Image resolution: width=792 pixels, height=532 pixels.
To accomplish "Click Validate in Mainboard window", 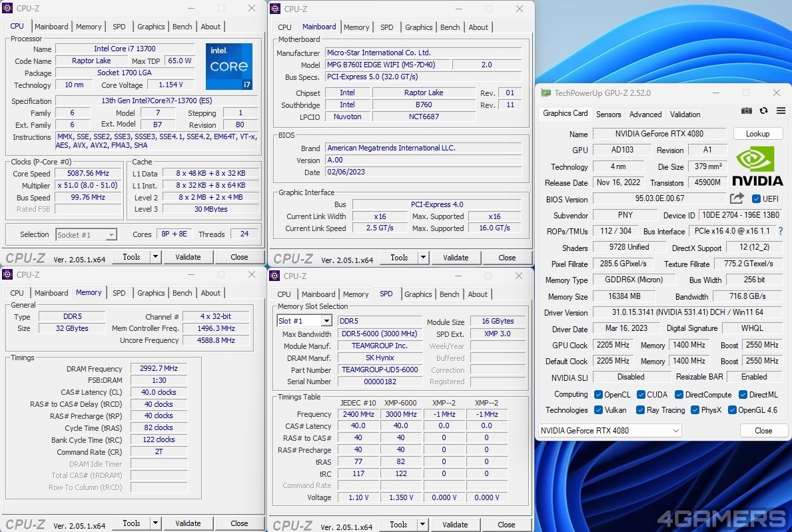I will tap(456, 258).
